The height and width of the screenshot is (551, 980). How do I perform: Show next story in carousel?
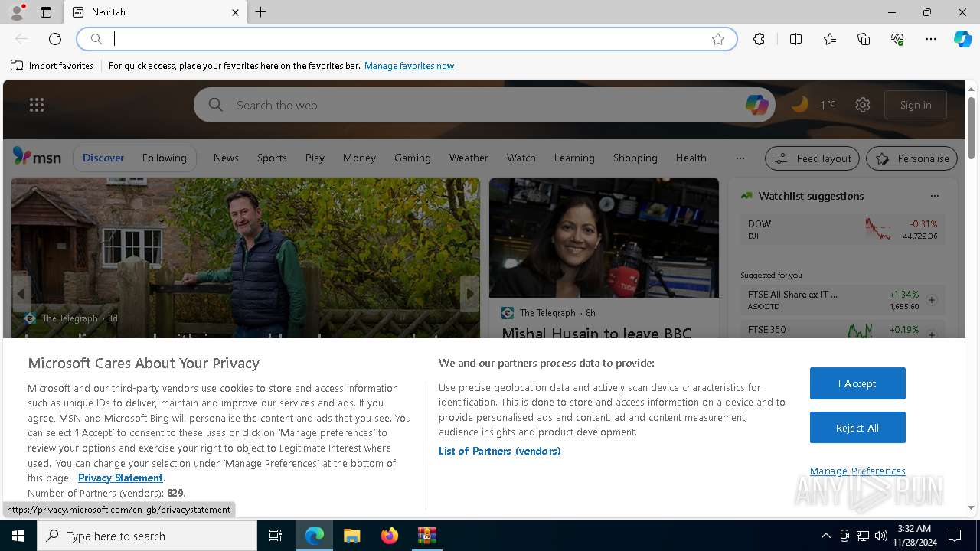[x=469, y=294]
